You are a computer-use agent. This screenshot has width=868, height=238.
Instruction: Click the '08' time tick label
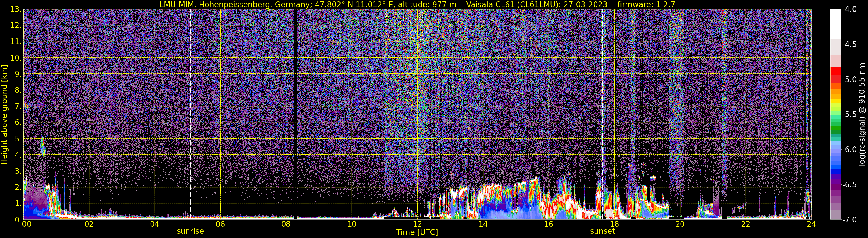286,224
